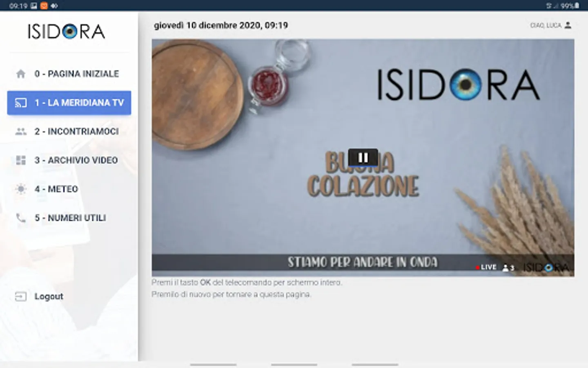Click the Logout link in the sidebar

click(49, 296)
